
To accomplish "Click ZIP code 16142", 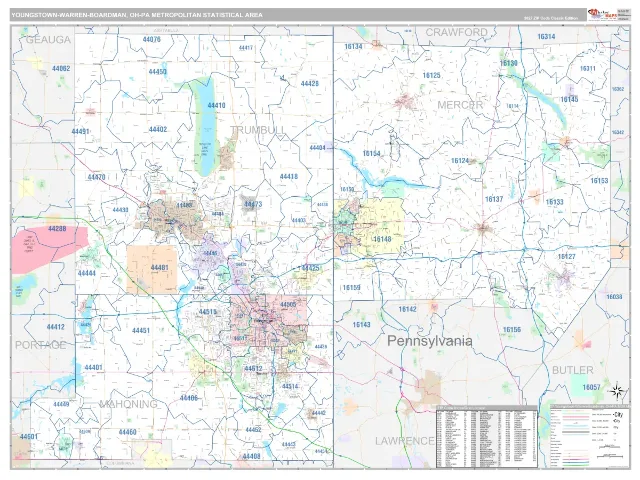I will pos(407,309).
